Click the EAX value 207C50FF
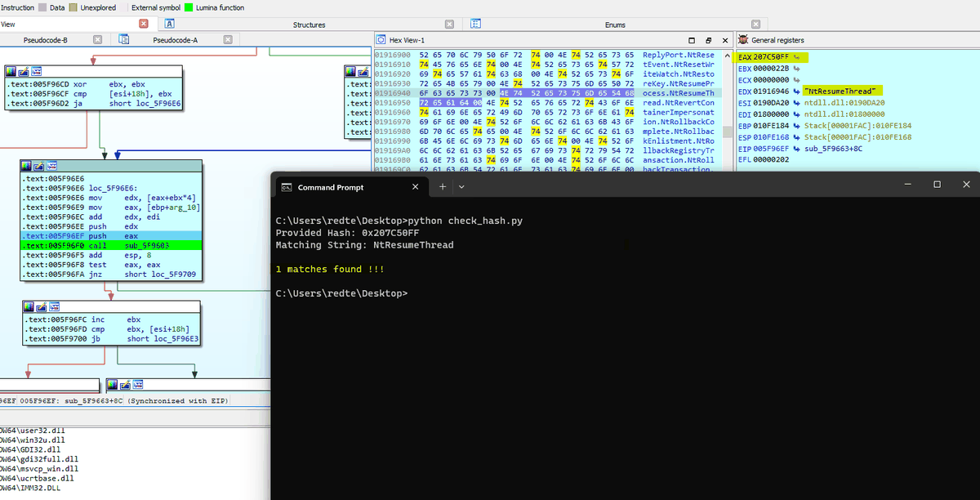Image resolution: width=980 pixels, height=500 pixels. point(769,58)
